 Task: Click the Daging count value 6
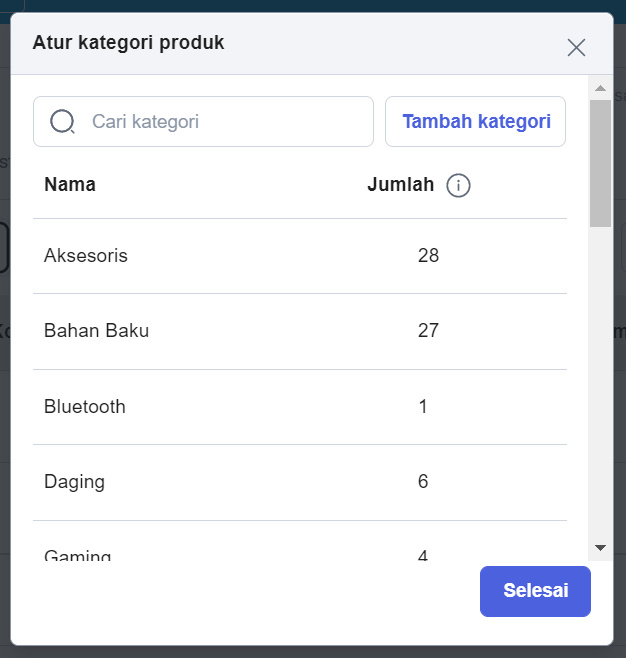pyautogui.click(x=423, y=481)
